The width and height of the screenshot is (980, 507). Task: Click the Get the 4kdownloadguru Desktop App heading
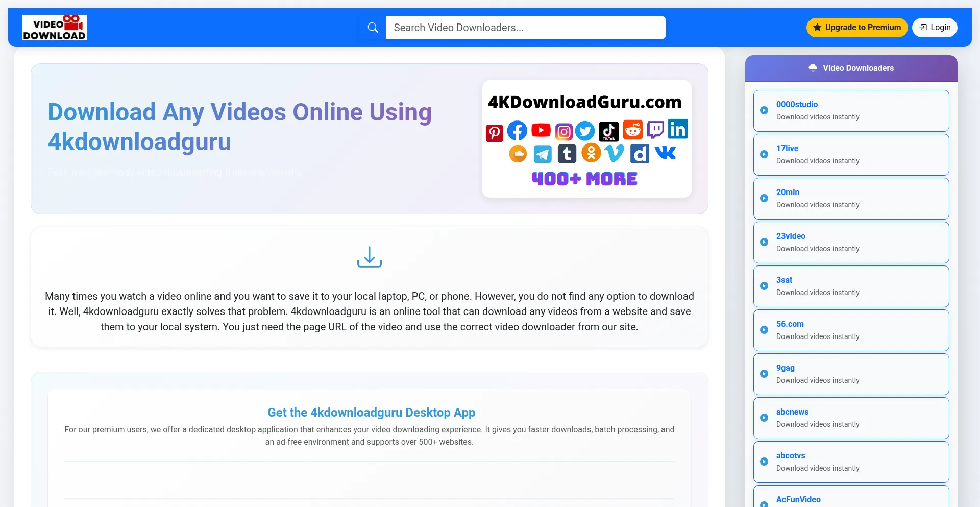372,413
